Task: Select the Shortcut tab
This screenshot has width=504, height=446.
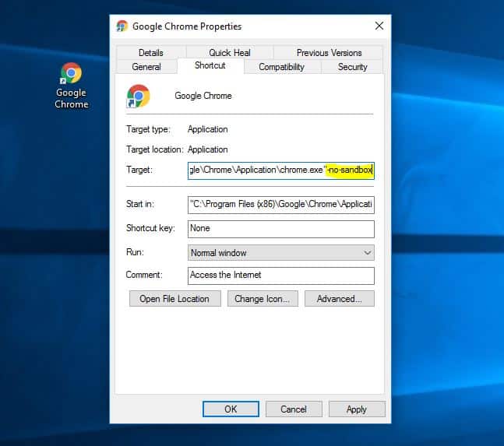Action: click(x=210, y=65)
